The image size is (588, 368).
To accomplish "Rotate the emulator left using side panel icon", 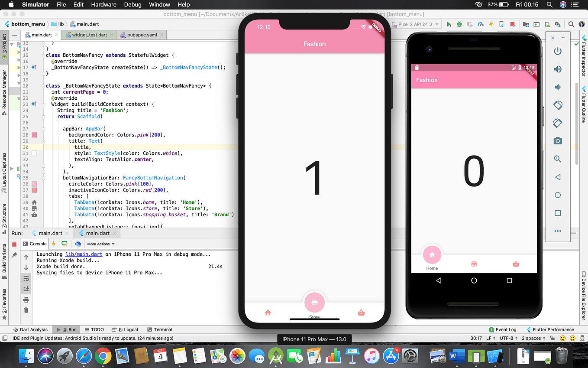I will click(x=558, y=105).
